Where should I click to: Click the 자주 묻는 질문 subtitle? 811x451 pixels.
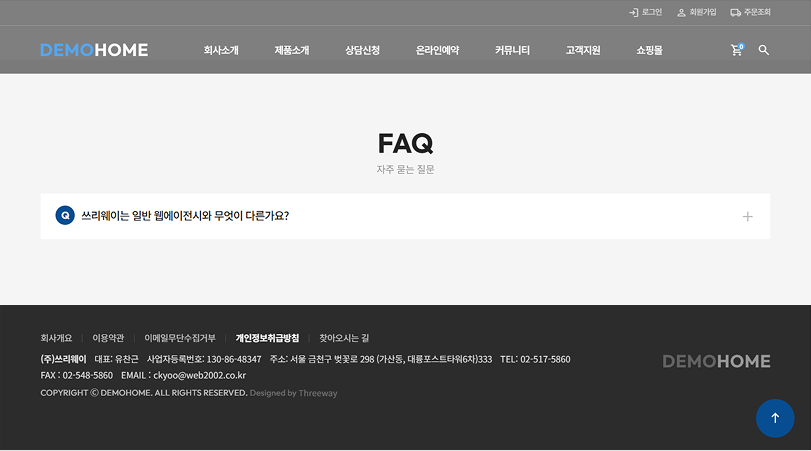click(406, 169)
